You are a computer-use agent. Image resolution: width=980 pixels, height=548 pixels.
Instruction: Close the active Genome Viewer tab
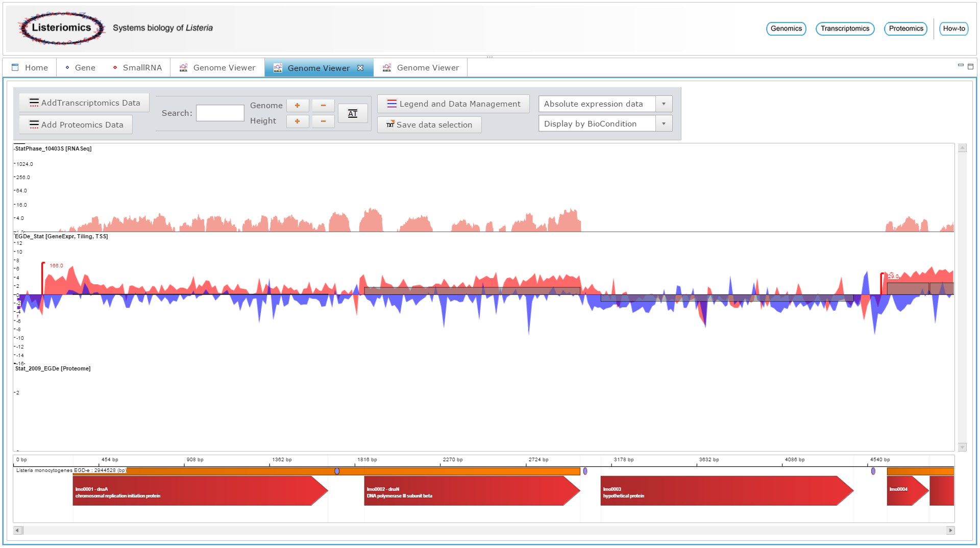[360, 68]
